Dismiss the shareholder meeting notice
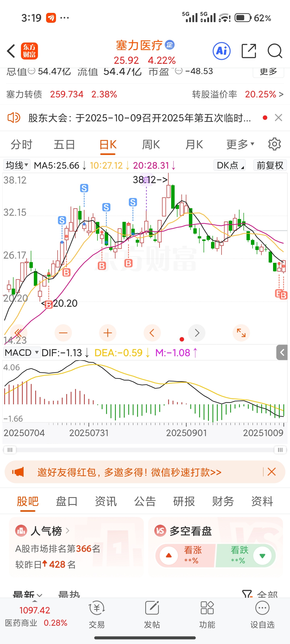Screen dimensions: 290x644 pos(279,118)
